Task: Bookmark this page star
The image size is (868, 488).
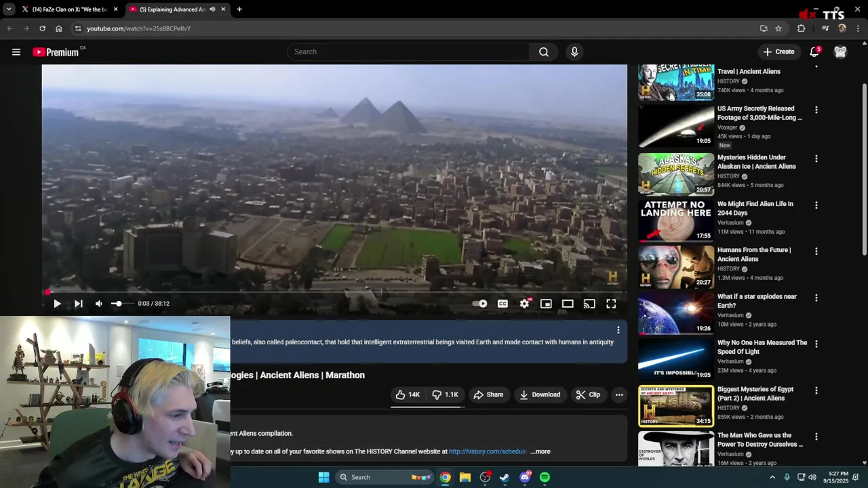Action: (x=778, y=28)
